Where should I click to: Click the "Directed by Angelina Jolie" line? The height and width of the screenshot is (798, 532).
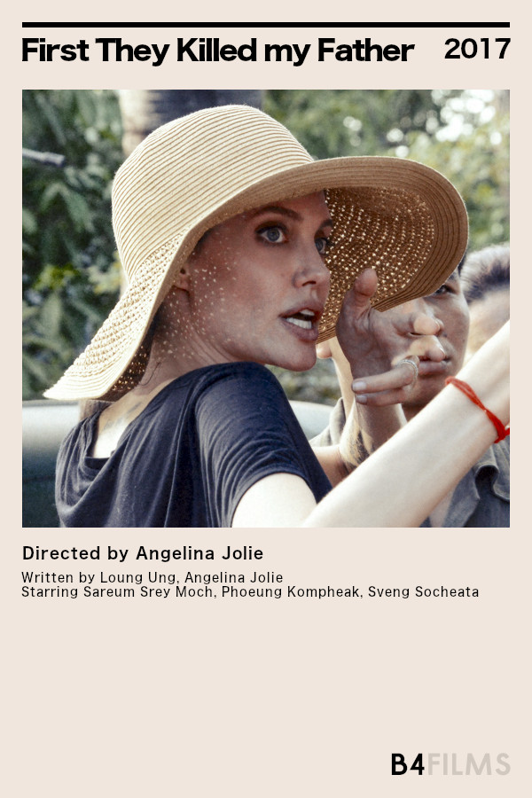[x=143, y=553]
